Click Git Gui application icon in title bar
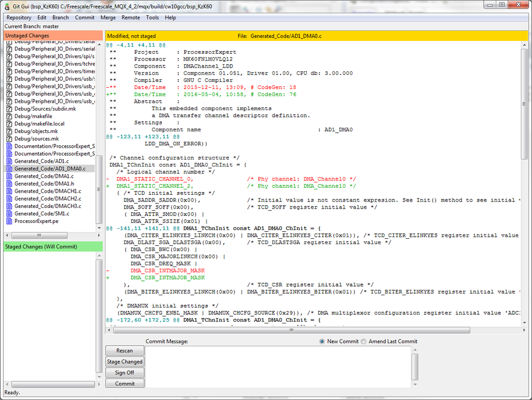Viewport: 532px width, 400px height. click(x=7, y=6)
